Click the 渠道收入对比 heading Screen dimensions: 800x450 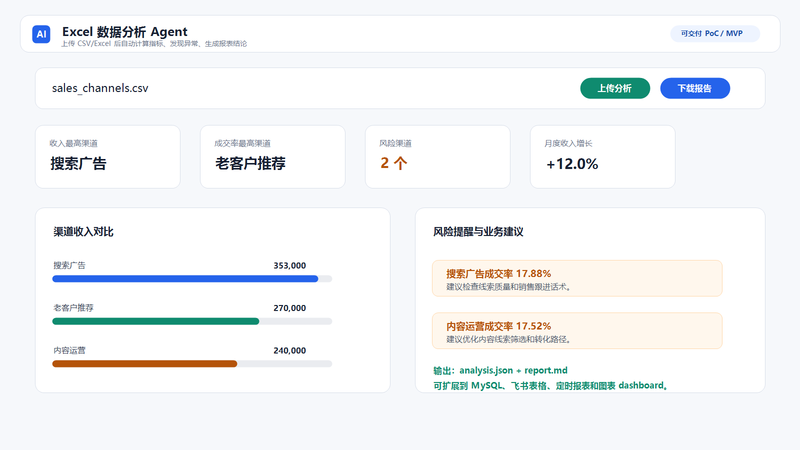tap(83, 232)
